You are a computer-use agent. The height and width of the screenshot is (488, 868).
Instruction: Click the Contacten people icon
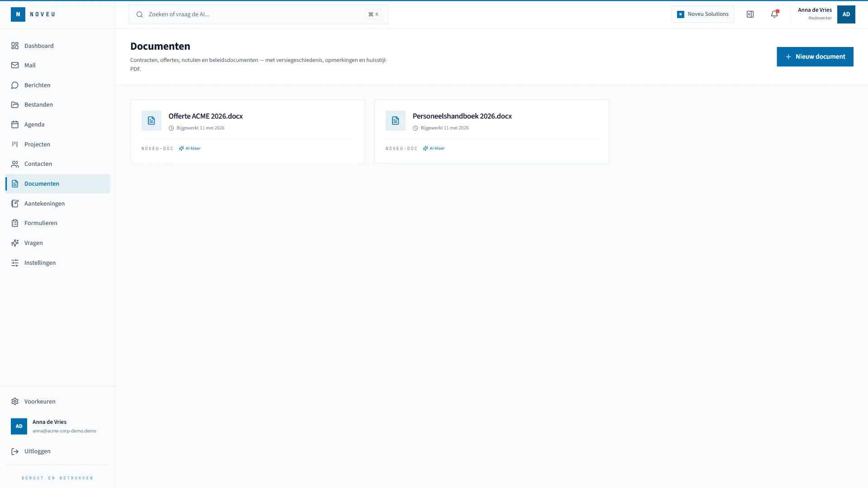[x=15, y=164]
